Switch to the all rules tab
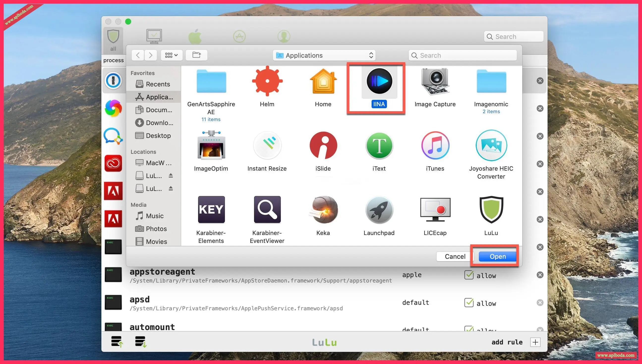Screen dimensions: 642x364 tap(113, 40)
